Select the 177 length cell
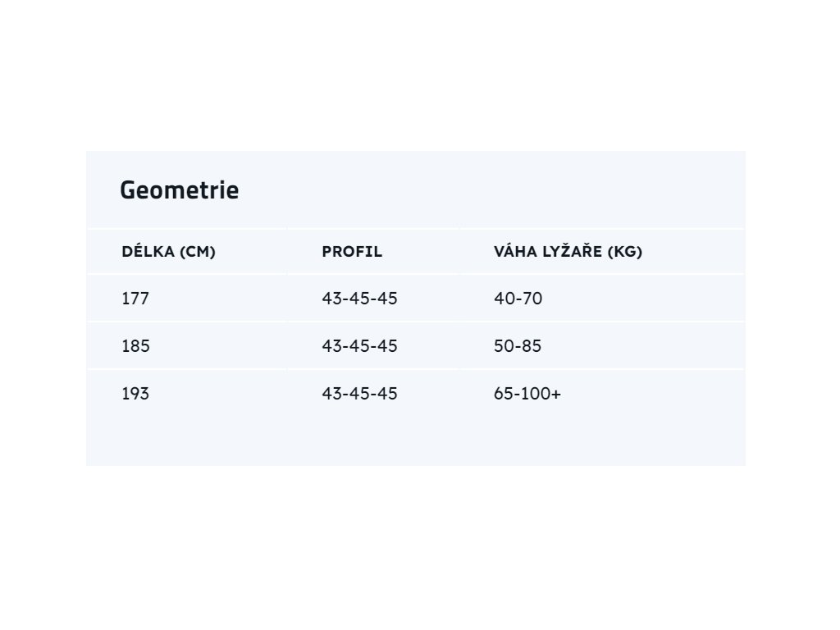 (135, 299)
